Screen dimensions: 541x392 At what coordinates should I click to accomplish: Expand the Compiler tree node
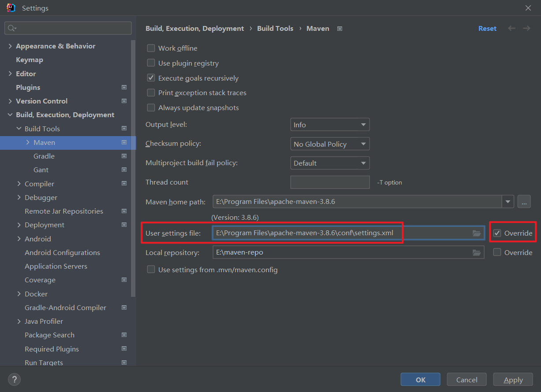click(19, 184)
